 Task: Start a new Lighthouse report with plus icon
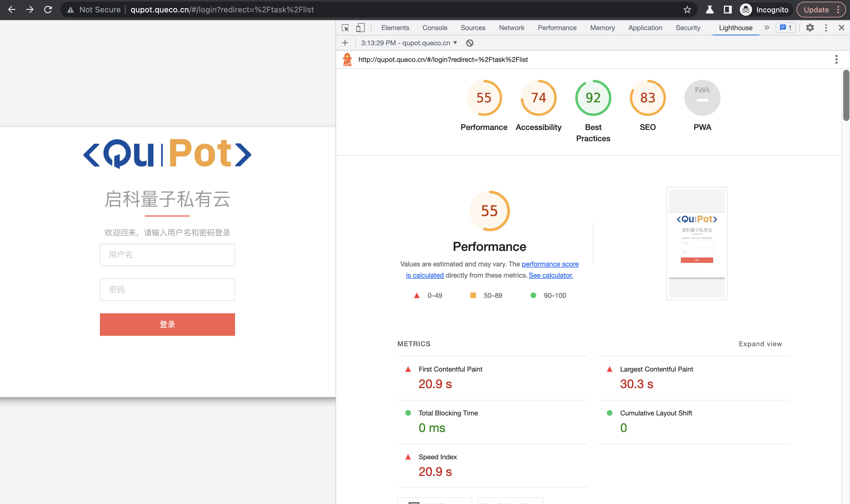[x=345, y=43]
